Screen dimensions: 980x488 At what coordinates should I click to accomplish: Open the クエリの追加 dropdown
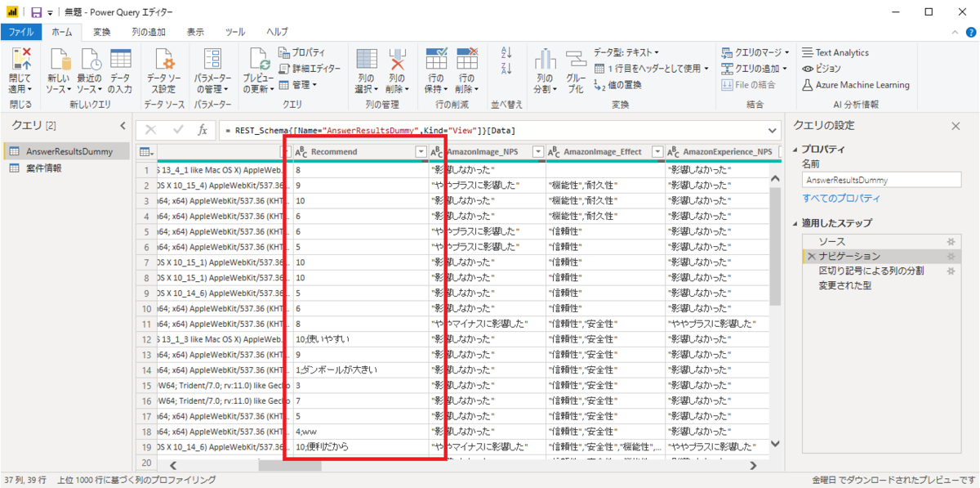point(754,69)
